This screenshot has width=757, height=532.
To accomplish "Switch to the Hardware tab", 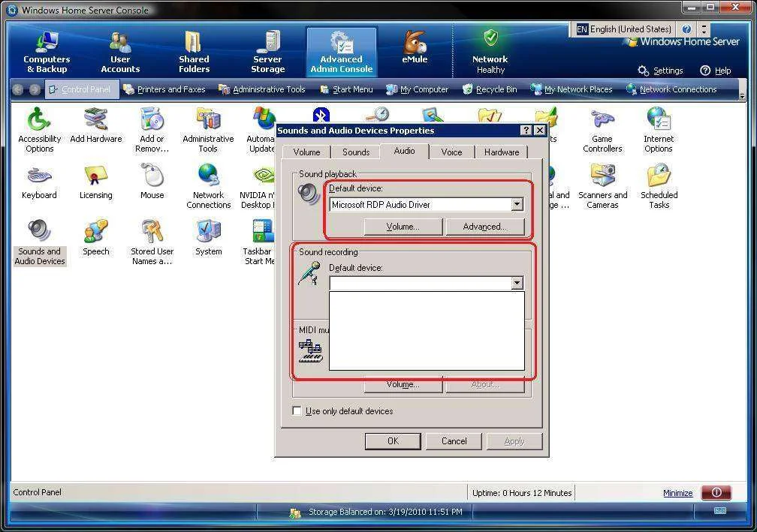I will click(x=502, y=152).
